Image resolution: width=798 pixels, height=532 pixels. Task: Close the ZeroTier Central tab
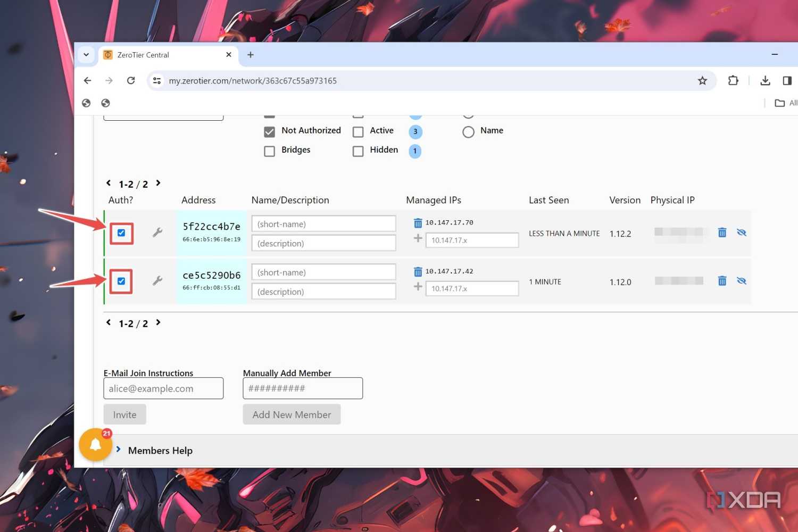(229, 55)
